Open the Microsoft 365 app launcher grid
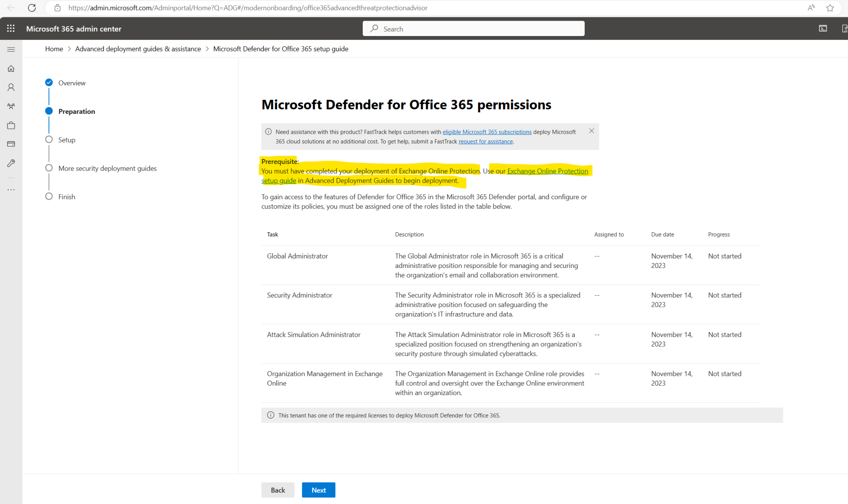 pyautogui.click(x=11, y=28)
